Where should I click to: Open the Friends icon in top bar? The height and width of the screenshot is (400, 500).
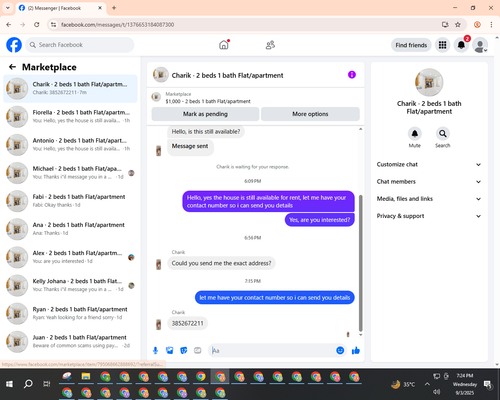[x=270, y=45]
